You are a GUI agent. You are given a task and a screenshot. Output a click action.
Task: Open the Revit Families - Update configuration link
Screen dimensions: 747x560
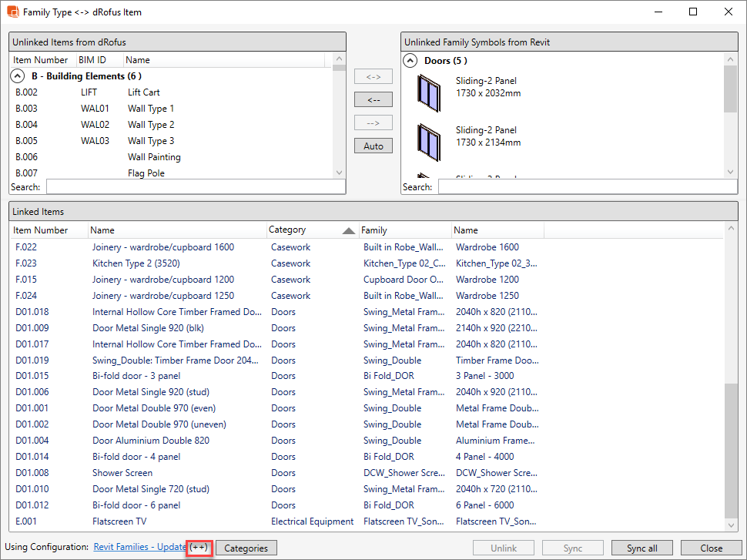(x=139, y=547)
